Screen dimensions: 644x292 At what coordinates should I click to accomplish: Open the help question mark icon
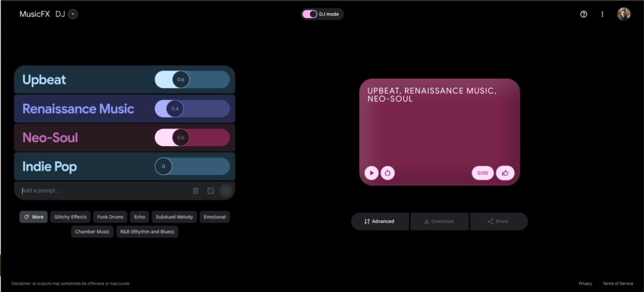(583, 14)
